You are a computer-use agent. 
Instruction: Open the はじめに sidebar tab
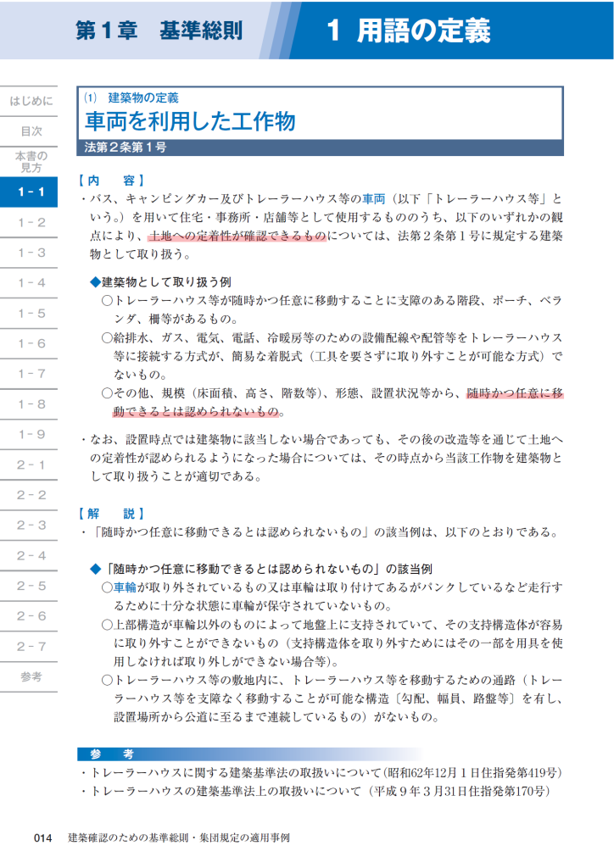(x=30, y=101)
